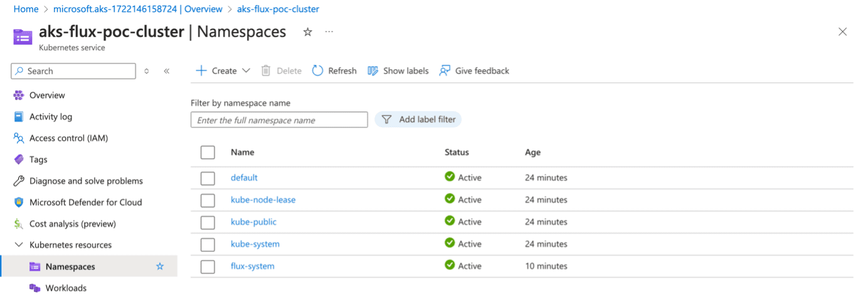Open Tags menu item
The image size is (868, 299).
coord(38,160)
